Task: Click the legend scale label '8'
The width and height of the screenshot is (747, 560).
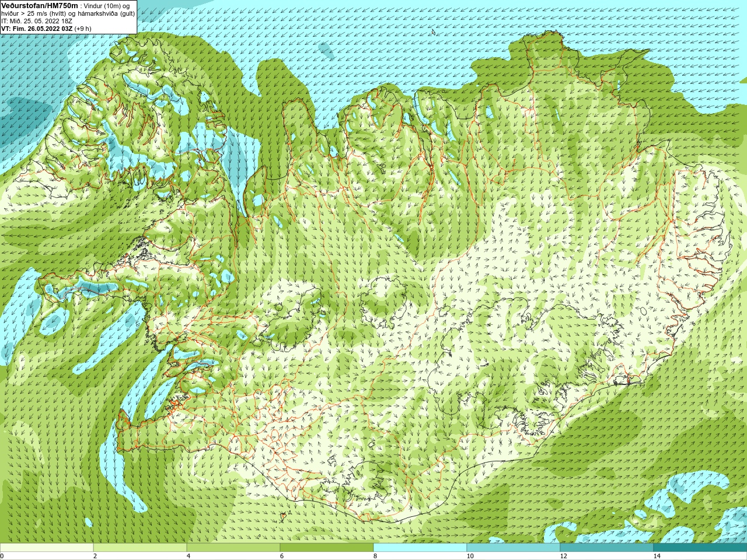Action: click(x=375, y=556)
